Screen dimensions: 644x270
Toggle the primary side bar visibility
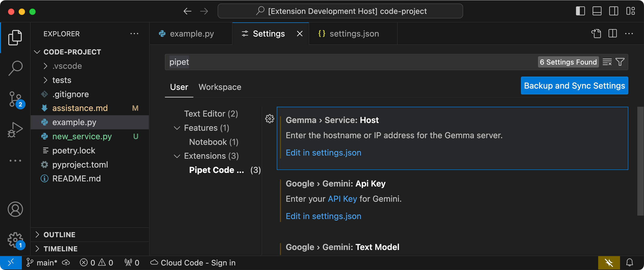580,11
